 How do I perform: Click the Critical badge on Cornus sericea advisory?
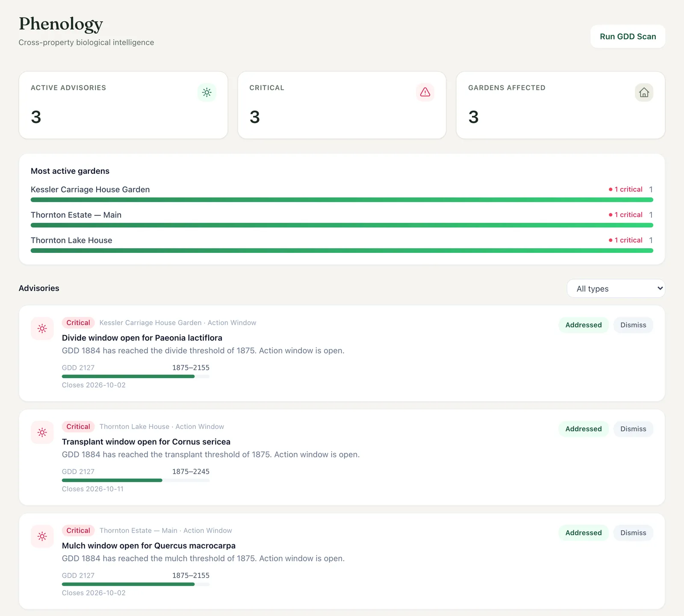[x=78, y=427]
